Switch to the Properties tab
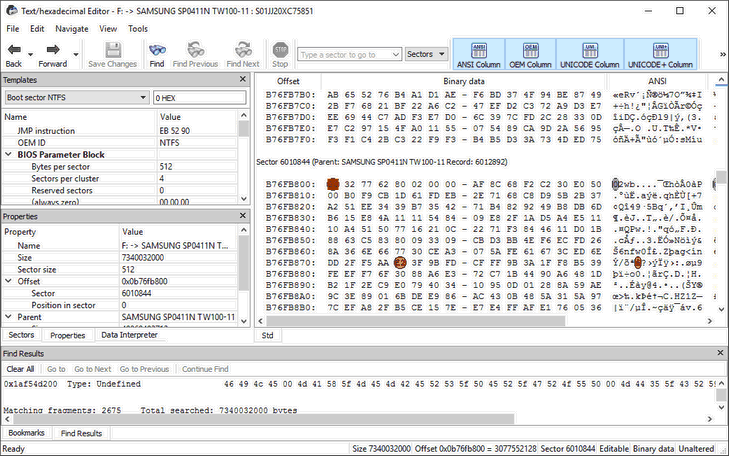 point(68,335)
